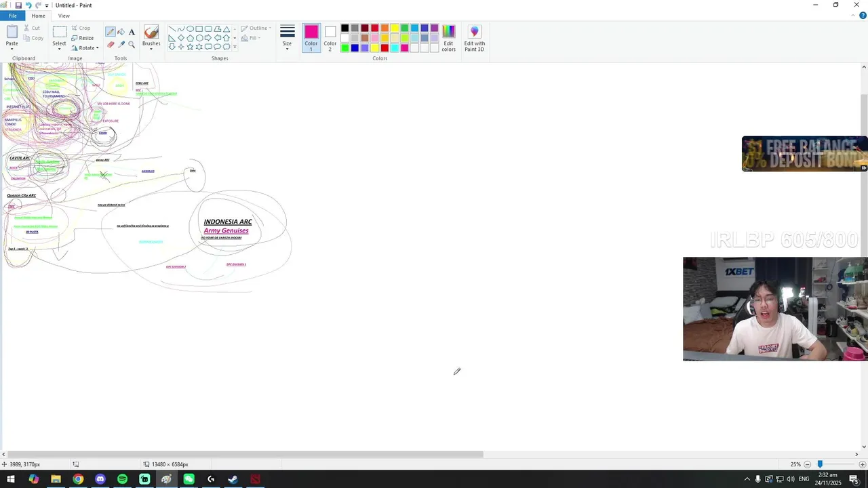Expand the Paste options arrow
The width and height of the screenshot is (868, 488).
12,48
